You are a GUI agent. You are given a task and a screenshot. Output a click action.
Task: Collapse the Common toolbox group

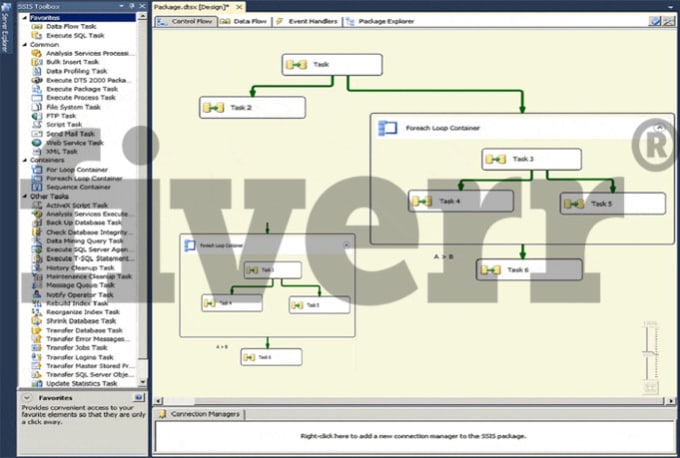[x=25, y=44]
